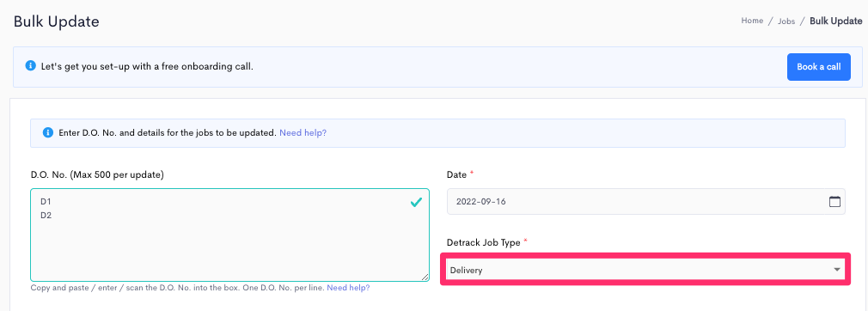Click info icon beside onboarding call message
Viewport: 868px width, 311px height.
30,66
